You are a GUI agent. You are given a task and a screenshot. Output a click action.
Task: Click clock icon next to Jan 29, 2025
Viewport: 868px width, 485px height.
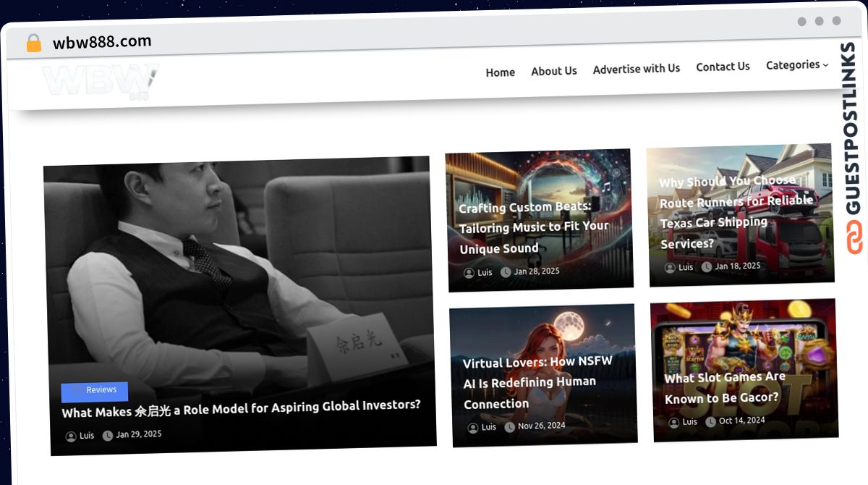pos(108,436)
